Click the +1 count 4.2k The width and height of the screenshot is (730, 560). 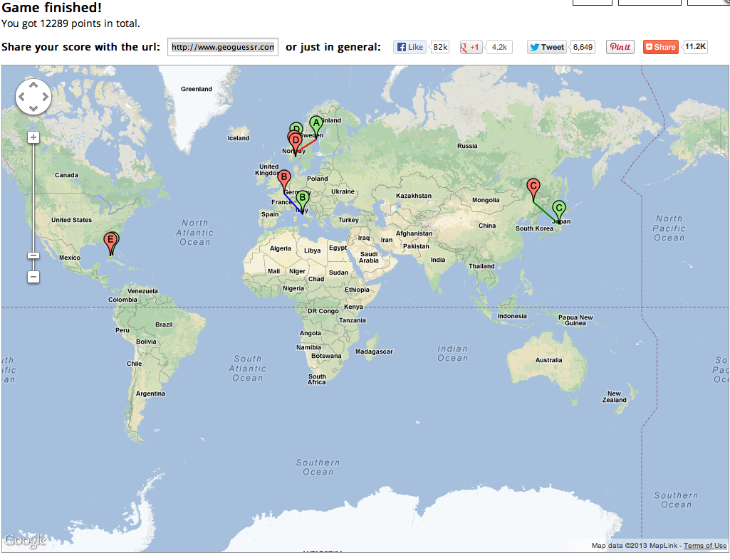pos(499,47)
